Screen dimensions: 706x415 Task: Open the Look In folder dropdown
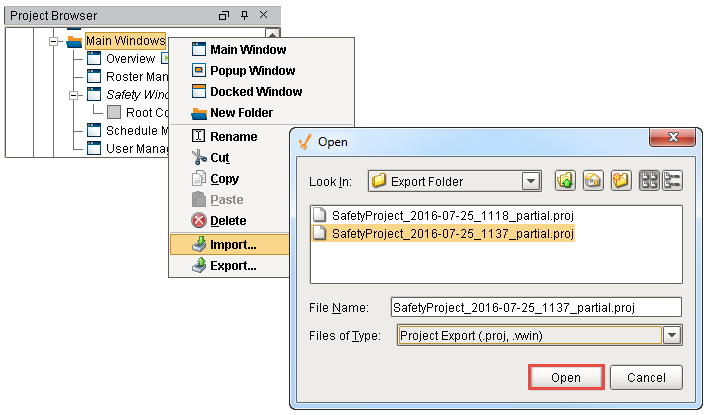[x=531, y=181]
